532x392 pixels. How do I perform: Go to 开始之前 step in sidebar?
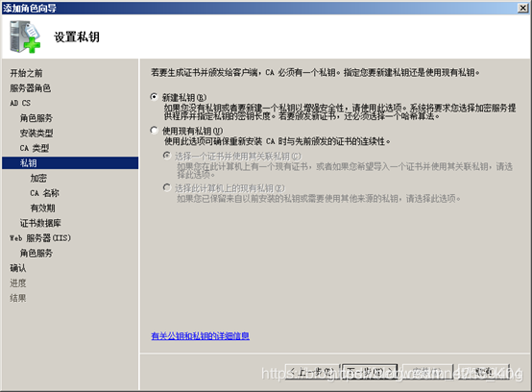click(x=26, y=73)
